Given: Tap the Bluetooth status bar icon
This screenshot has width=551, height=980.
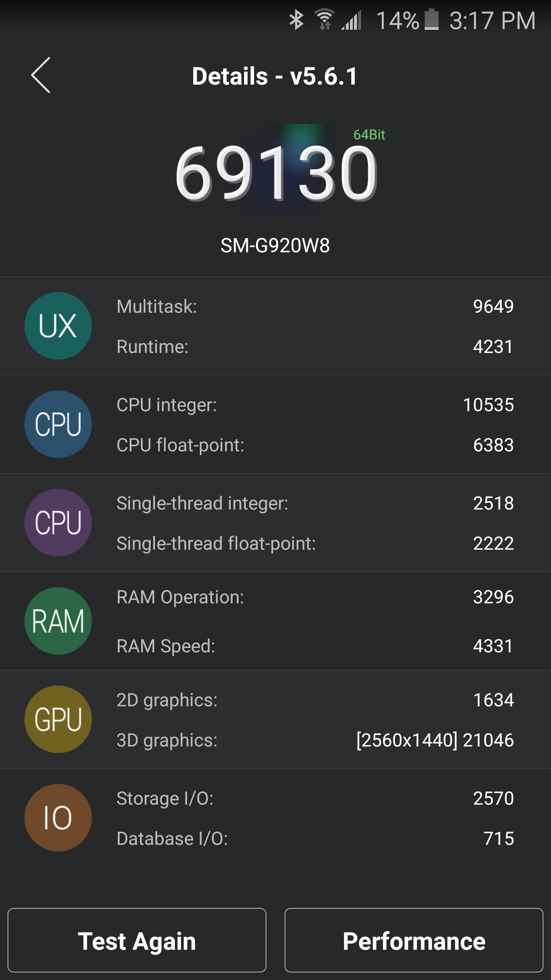Looking at the screenshot, I should click(296, 20).
